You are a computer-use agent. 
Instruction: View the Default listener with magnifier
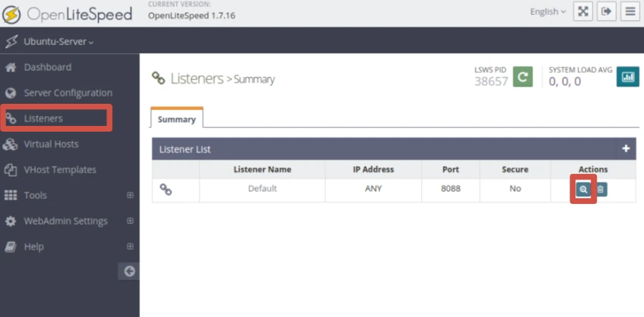pos(583,190)
